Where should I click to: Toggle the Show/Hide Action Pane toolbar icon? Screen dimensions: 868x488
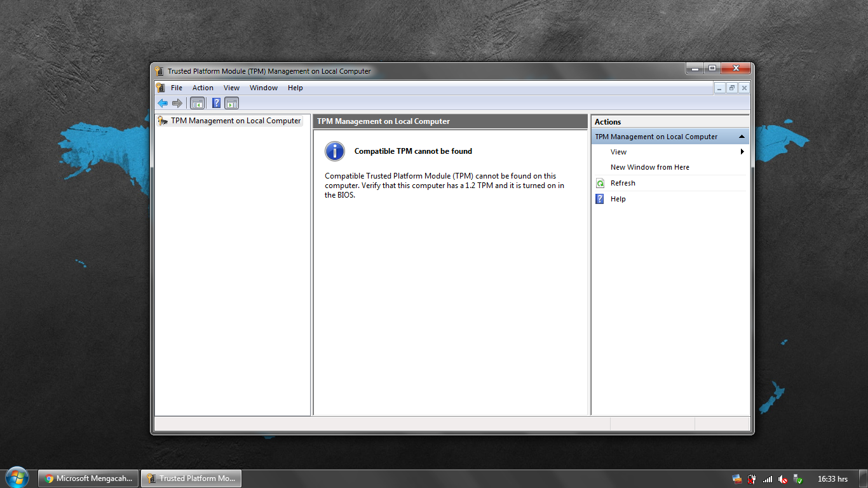231,103
